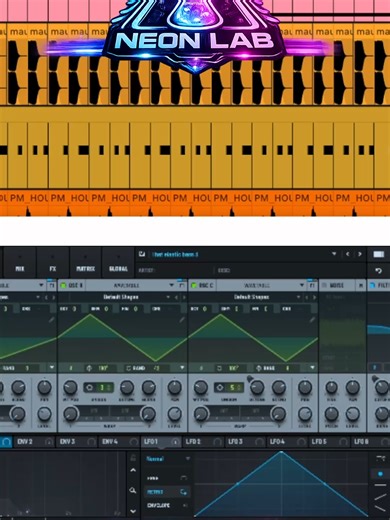The width and height of the screenshot is (390, 520).
Task: Toggle the first option above Retrig in LFO 1
Action: 167,478
